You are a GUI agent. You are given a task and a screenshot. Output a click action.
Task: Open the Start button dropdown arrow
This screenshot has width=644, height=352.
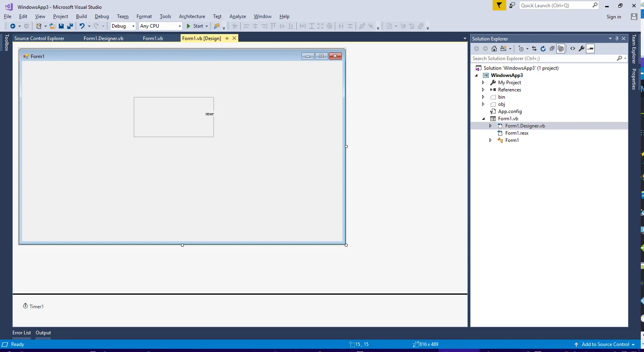(207, 26)
